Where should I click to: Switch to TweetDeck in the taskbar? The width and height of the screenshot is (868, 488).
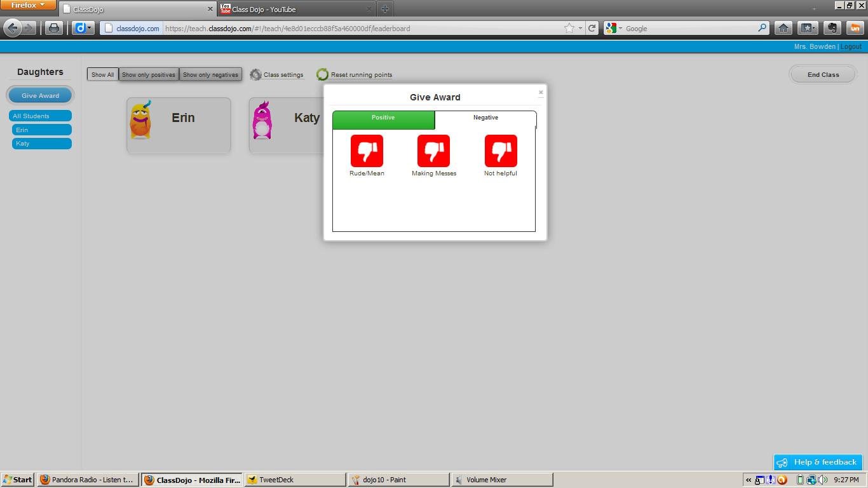pyautogui.click(x=295, y=480)
